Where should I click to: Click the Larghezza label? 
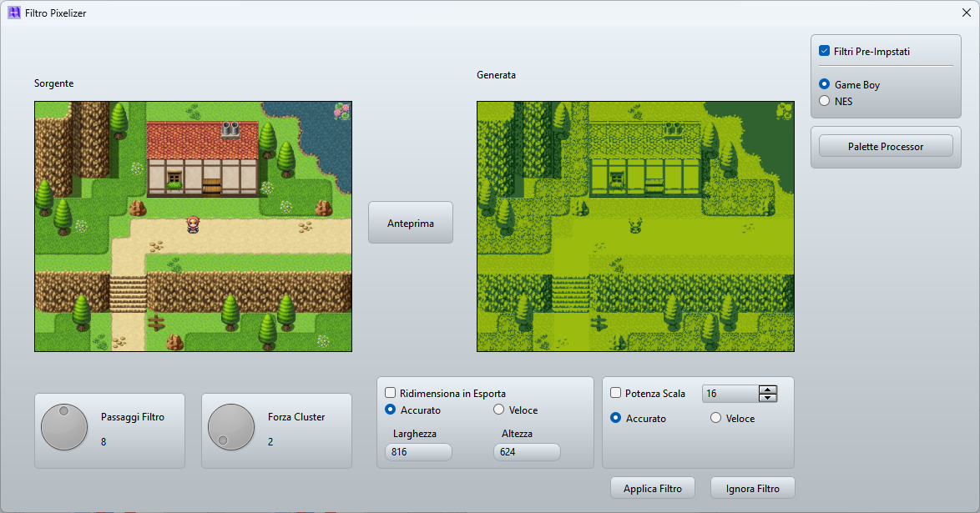[x=414, y=434]
